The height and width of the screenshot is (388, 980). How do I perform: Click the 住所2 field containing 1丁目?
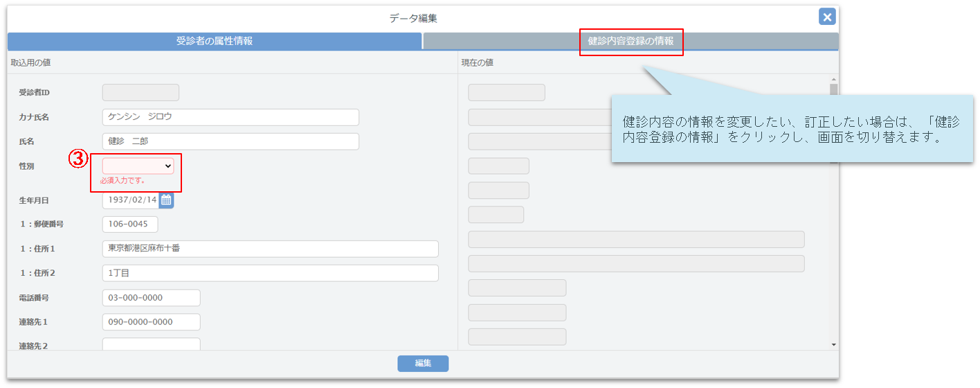pyautogui.click(x=271, y=273)
